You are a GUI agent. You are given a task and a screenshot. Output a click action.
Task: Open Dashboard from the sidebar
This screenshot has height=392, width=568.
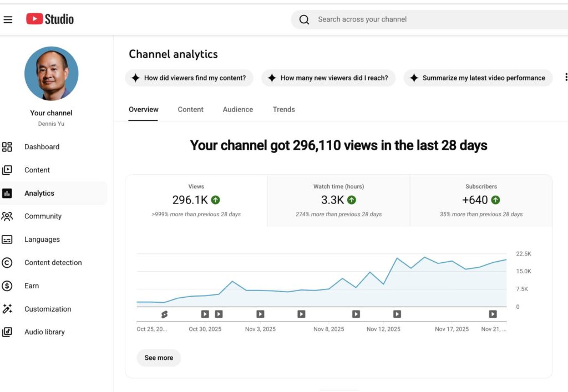pos(42,147)
